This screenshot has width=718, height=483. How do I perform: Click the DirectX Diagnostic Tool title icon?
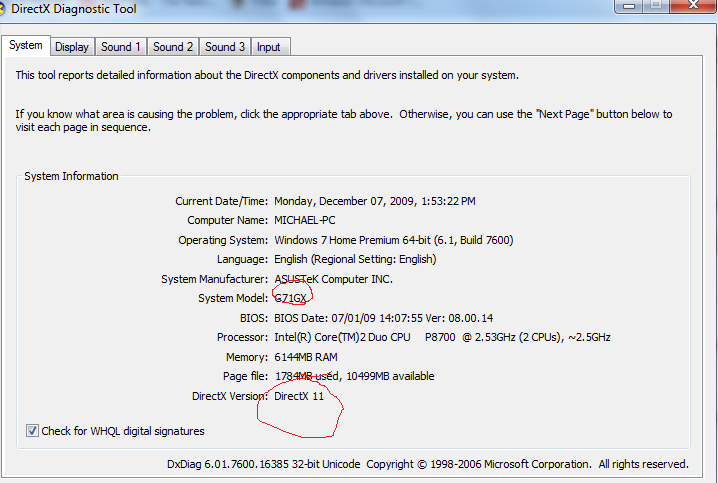point(2,8)
